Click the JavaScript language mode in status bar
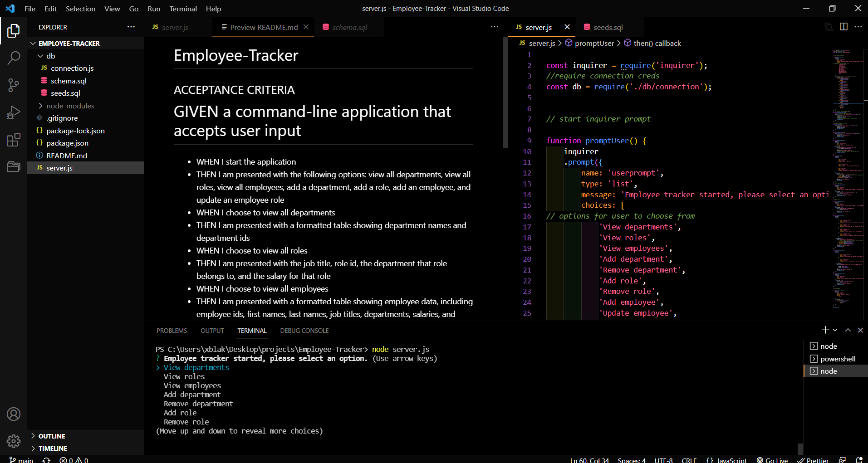This screenshot has height=463, width=868. [x=732, y=460]
